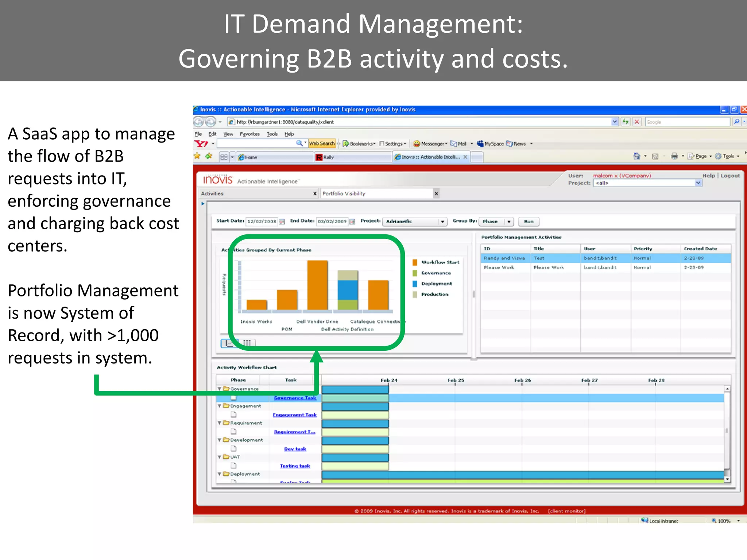
Task: Click the Dev task document icon
Action: pos(233,448)
